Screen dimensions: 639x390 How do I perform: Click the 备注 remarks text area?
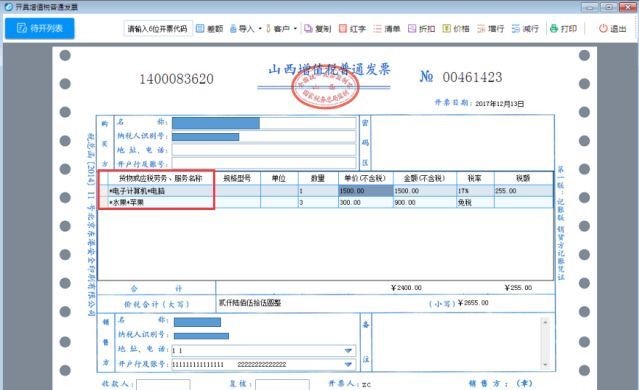[x=456, y=342]
